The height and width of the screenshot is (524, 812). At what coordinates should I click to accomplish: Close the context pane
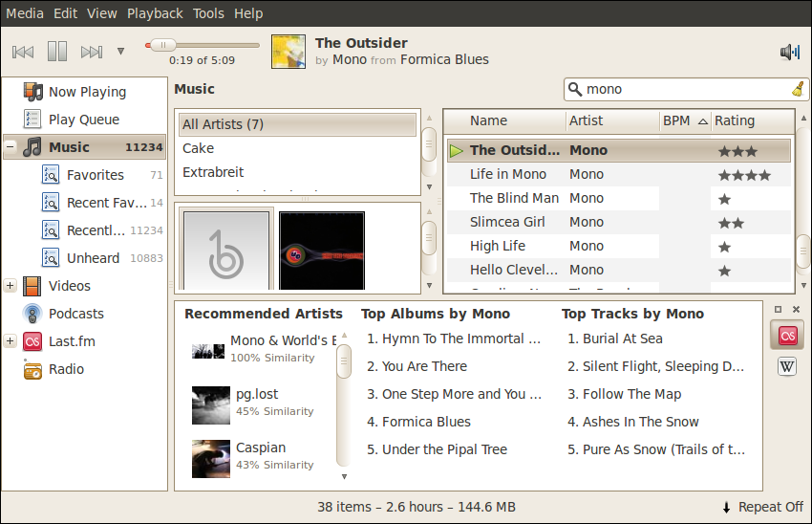point(797,310)
